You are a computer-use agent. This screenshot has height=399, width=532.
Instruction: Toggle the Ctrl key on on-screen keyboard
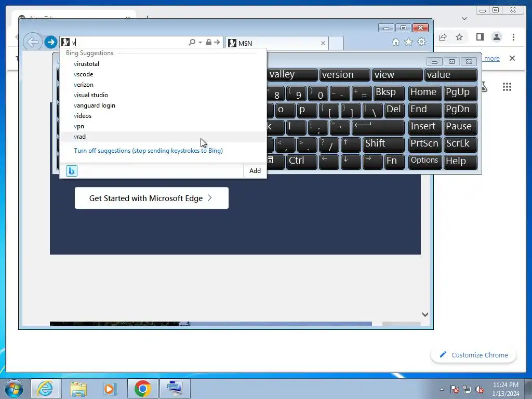[302, 162]
